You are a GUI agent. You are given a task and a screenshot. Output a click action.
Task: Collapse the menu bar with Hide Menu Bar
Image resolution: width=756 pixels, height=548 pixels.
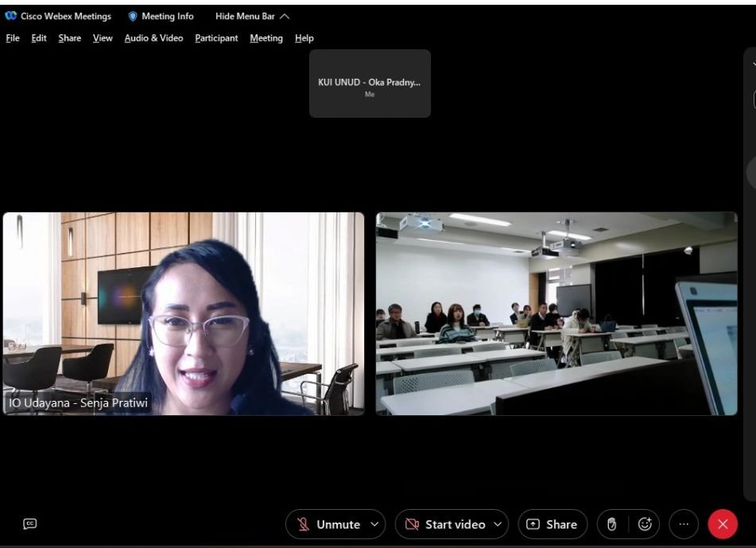pyautogui.click(x=252, y=16)
